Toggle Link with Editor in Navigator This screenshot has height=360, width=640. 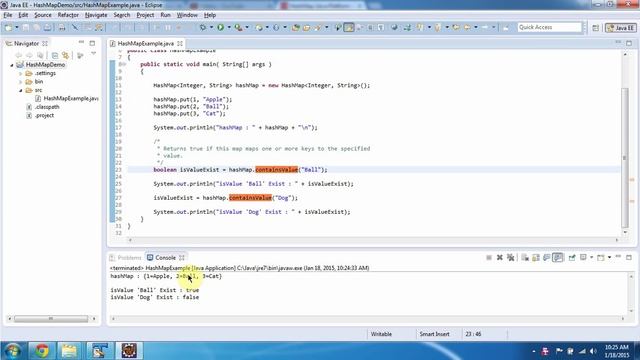pos(65,55)
